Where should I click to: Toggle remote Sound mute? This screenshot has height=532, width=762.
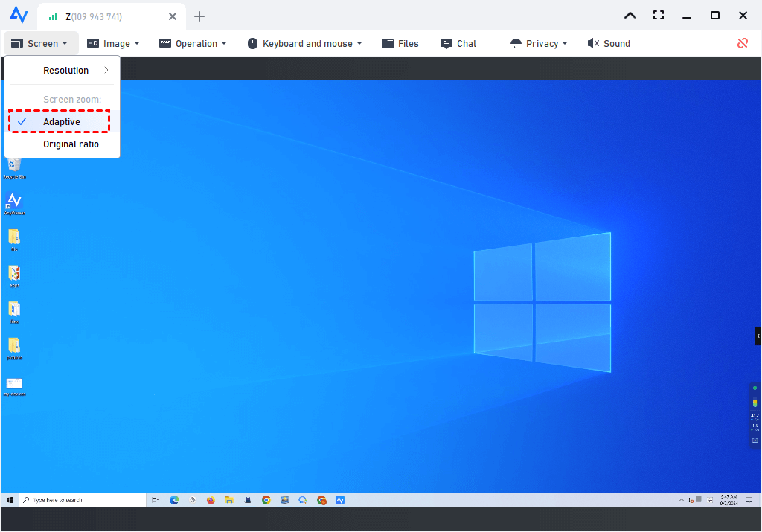click(609, 43)
